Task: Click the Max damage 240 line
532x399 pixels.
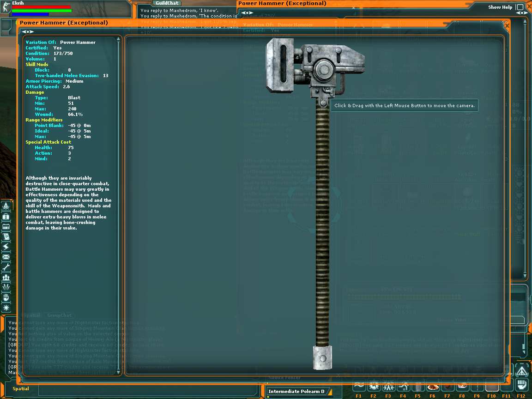Action: pyautogui.click(x=55, y=109)
